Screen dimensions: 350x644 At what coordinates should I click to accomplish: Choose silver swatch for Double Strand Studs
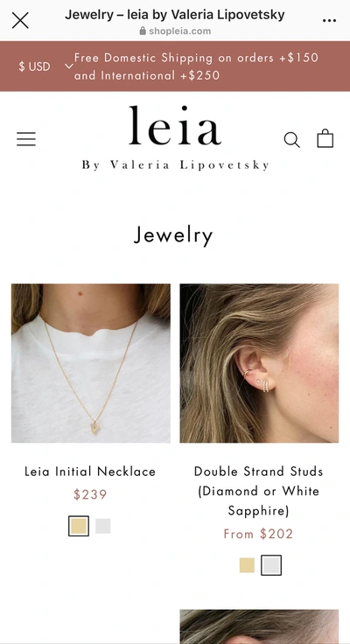point(271,565)
